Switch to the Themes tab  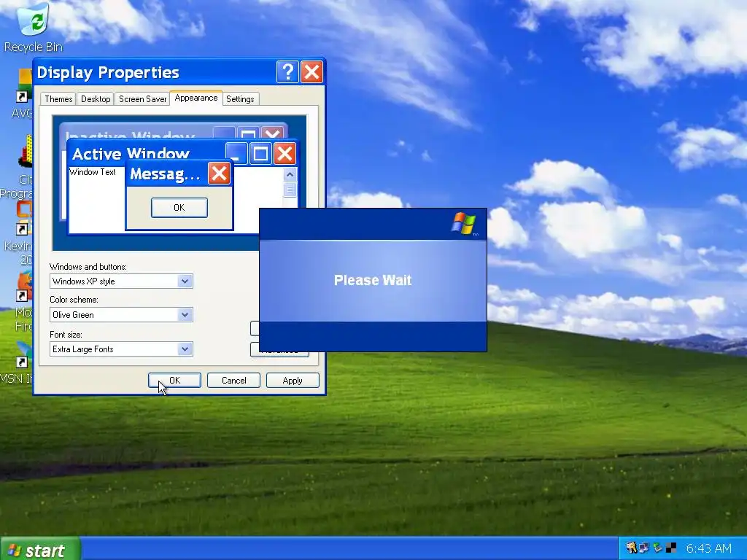(x=58, y=98)
